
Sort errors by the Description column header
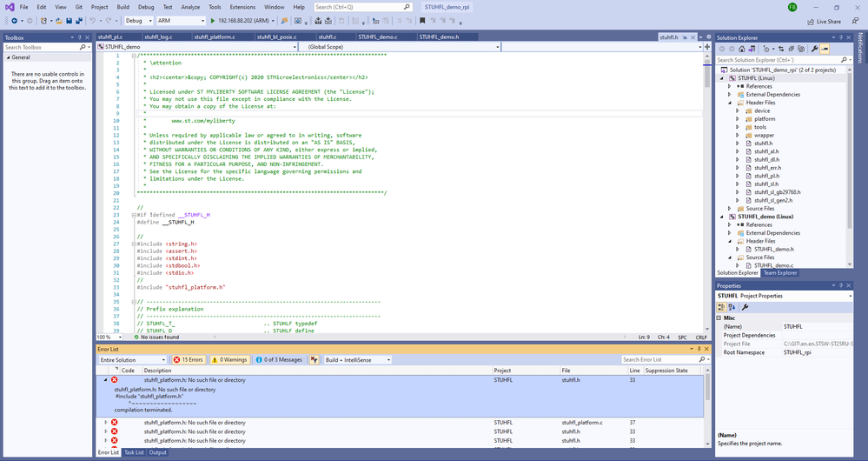point(316,371)
